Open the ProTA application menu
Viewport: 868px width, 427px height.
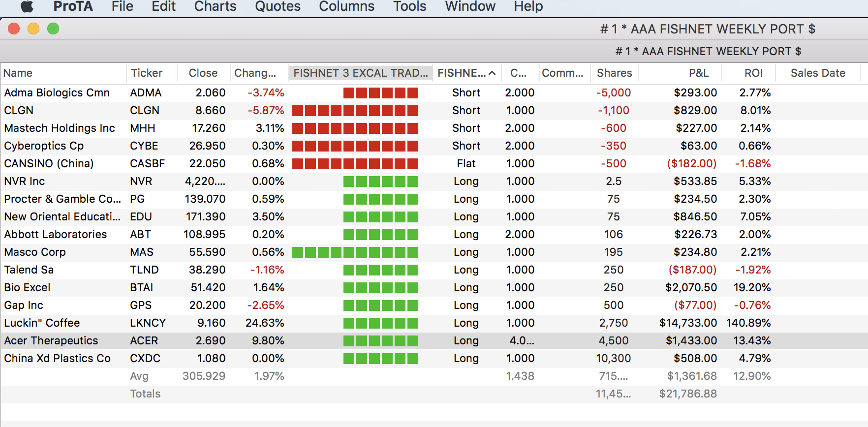[x=73, y=6]
